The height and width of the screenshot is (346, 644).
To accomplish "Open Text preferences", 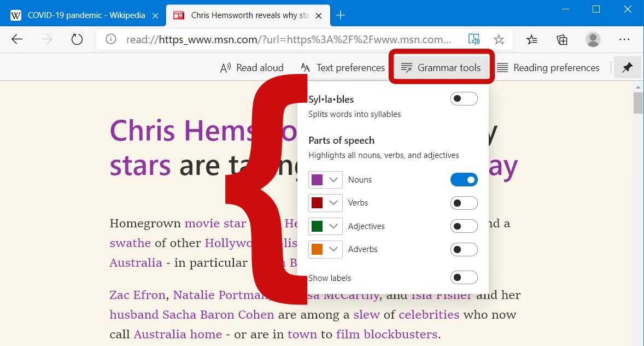I will [343, 68].
